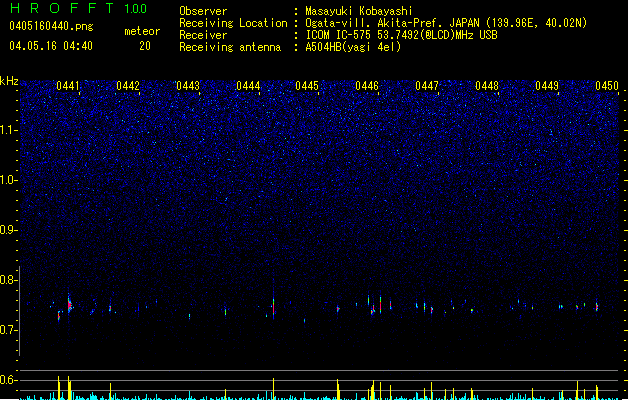
Task: Click the Observer label
Action: click(x=203, y=11)
